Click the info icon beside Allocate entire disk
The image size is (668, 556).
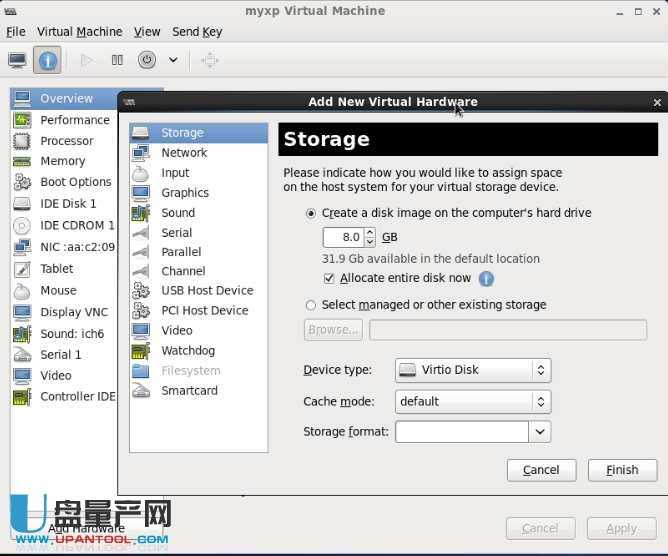(x=486, y=279)
